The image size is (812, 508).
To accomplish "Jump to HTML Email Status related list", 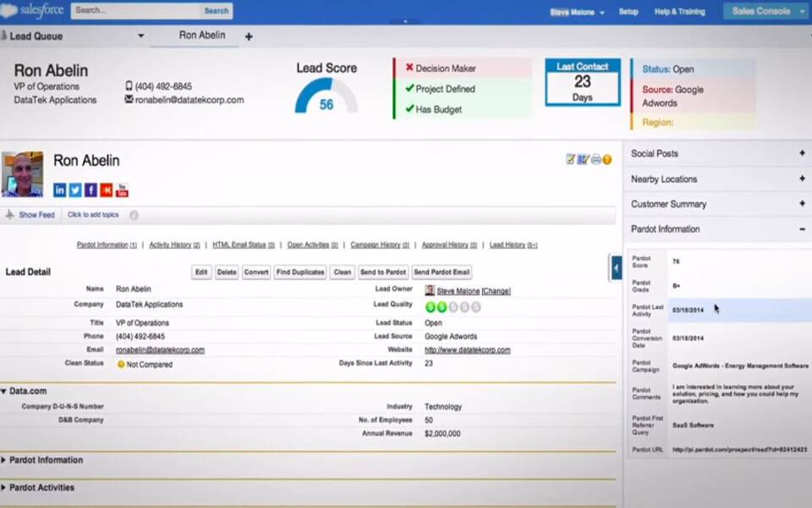I will [x=244, y=245].
